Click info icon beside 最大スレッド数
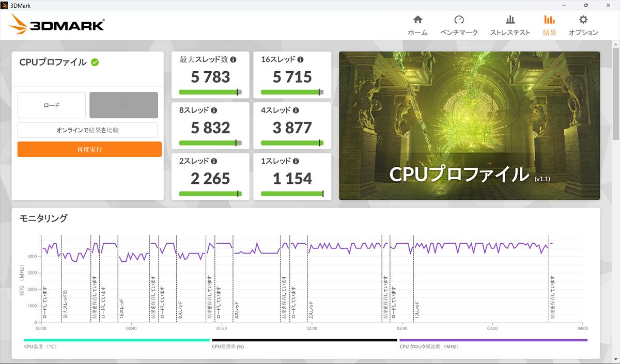This screenshot has width=620, height=364. [233, 60]
